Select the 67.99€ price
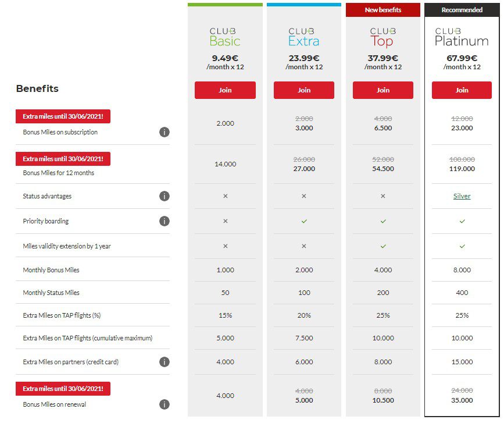504x423 pixels. [x=462, y=58]
